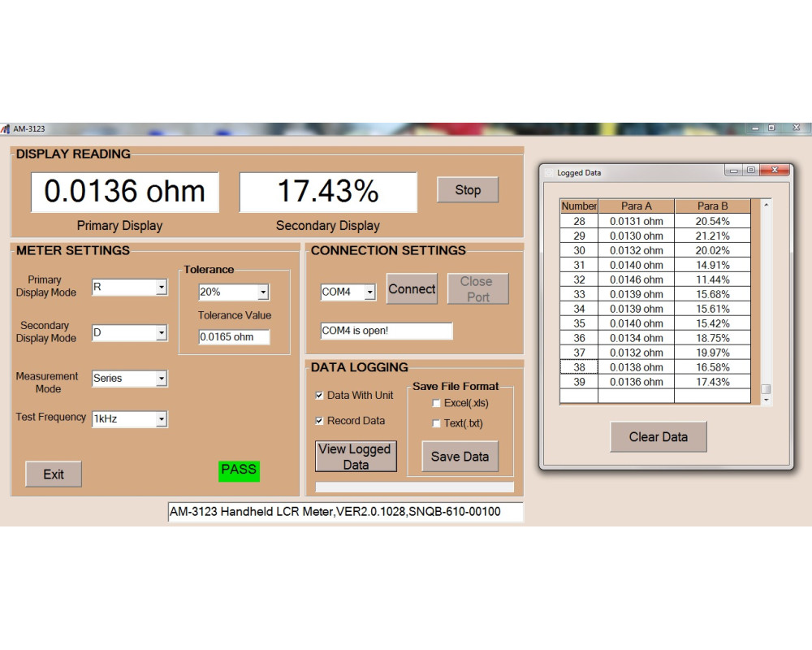The height and width of the screenshot is (650, 812).
Task: Click the Logged Data window icon
Action: point(549,172)
